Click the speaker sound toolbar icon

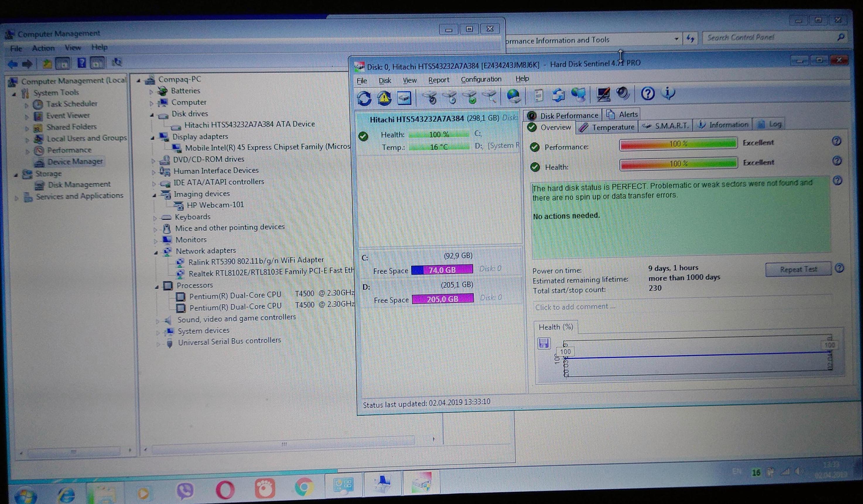(x=623, y=93)
